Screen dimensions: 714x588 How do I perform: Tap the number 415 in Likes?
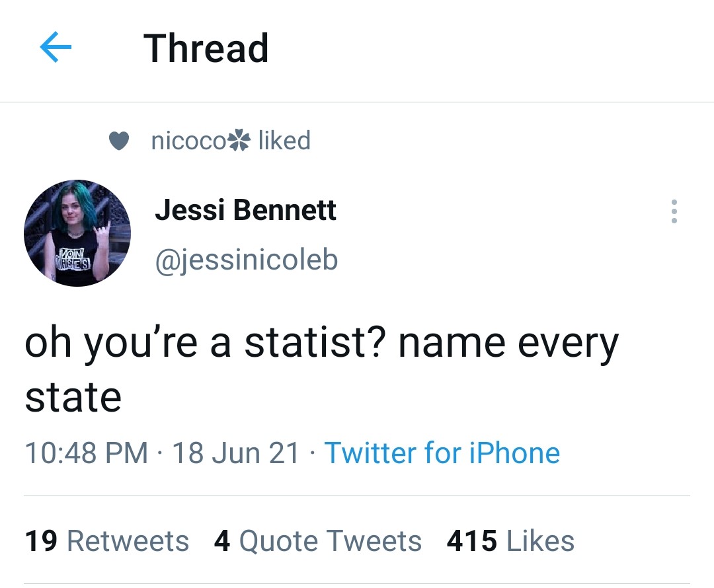pyautogui.click(x=472, y=540)
